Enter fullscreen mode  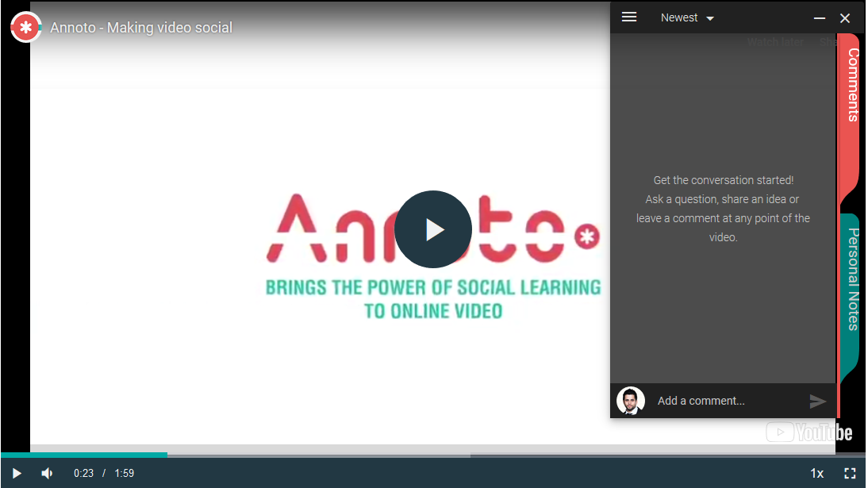pyautogui.click(x=850, y=473)
